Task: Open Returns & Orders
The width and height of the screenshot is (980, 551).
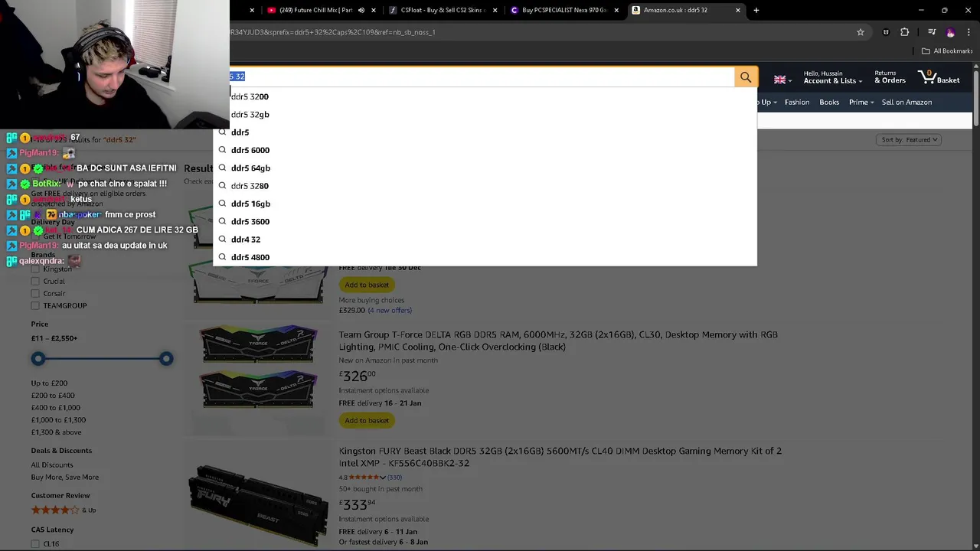Action: 890,77
